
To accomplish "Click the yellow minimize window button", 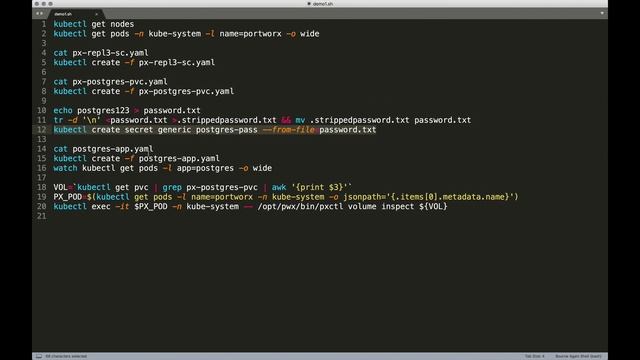I will click(x=44, y=4).
